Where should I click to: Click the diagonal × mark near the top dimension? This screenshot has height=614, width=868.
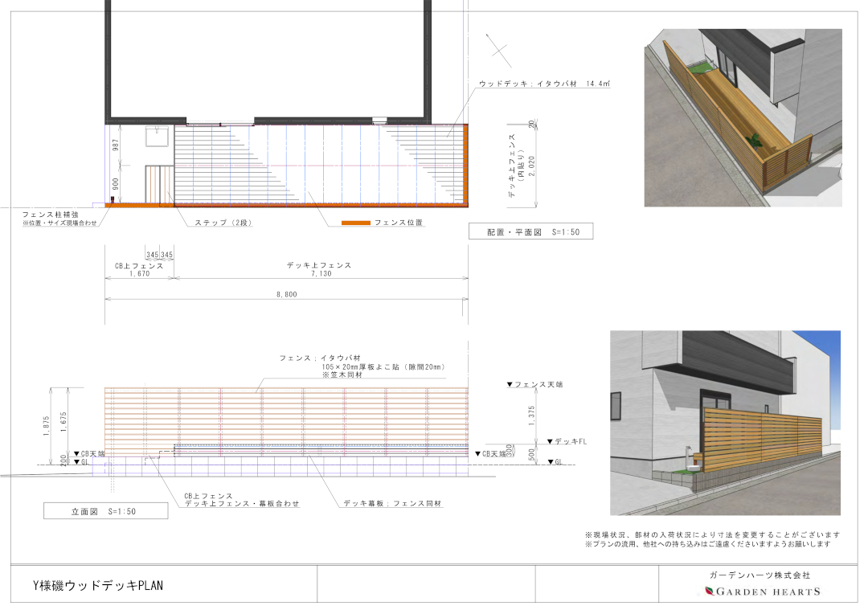(497, 50)
